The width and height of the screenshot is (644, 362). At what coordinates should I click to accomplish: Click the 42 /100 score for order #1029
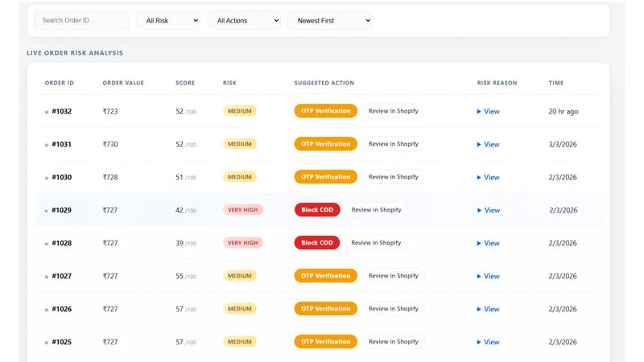[186, 210]
